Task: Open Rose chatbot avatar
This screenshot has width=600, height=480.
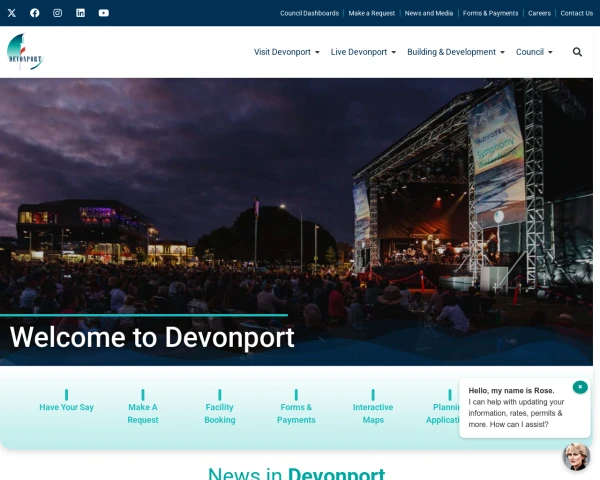Action: coord(576,456)
